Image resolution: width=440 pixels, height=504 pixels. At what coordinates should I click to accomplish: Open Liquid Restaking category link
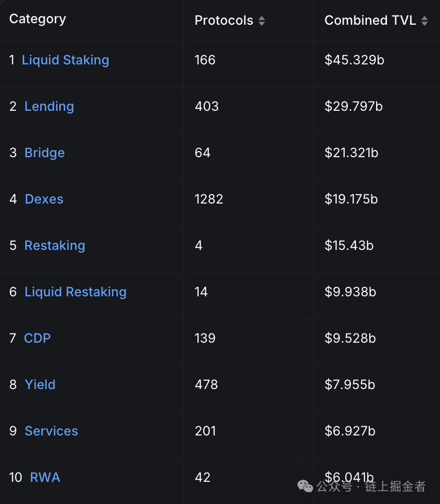point(76,292)
